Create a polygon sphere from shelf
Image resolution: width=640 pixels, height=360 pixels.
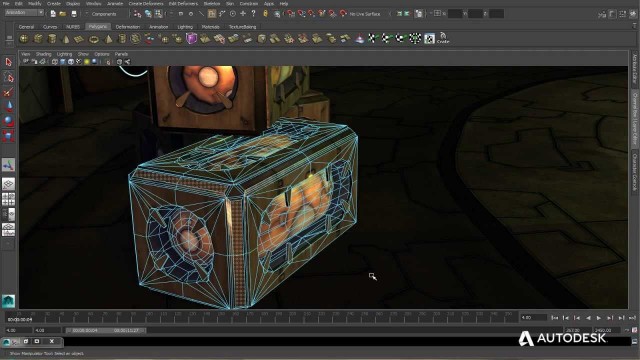tap(24, 39)
